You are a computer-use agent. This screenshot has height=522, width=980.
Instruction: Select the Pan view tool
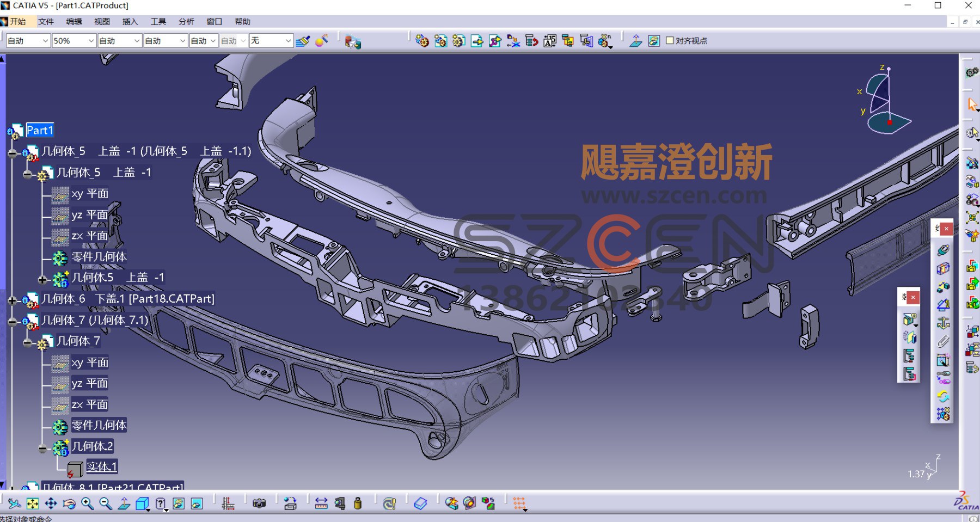click(x=51, y=503)
